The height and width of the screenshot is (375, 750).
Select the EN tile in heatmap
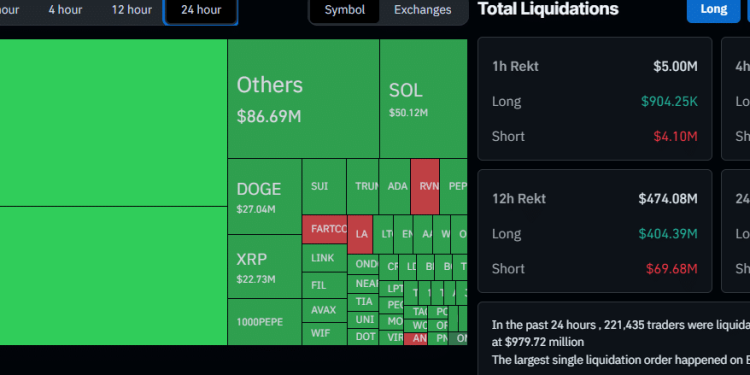[x=403, y=234]
